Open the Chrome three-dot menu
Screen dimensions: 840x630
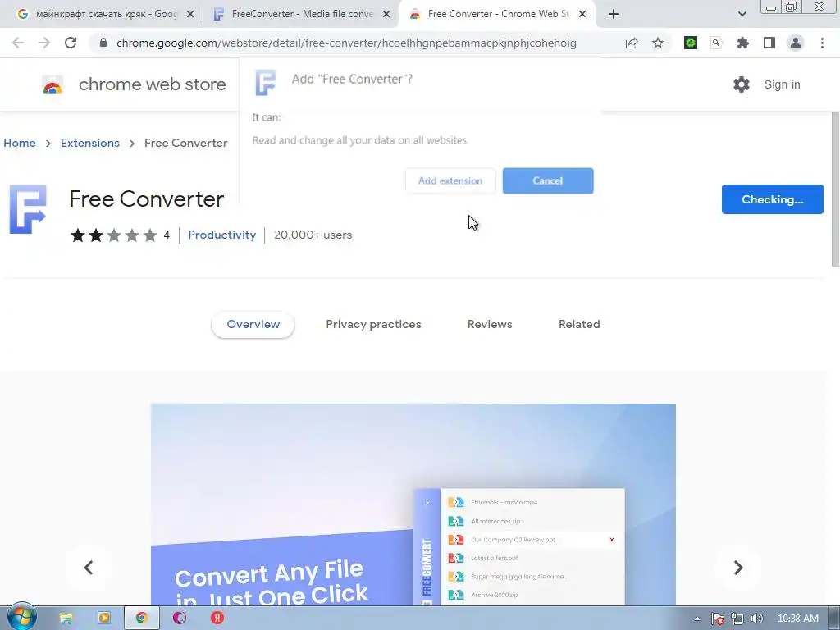pos(822,43)
